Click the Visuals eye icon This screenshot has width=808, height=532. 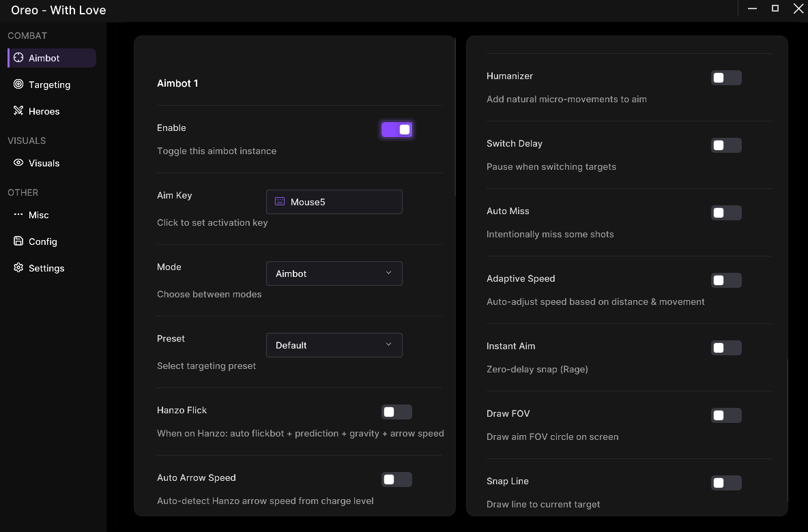click(18, 163)
